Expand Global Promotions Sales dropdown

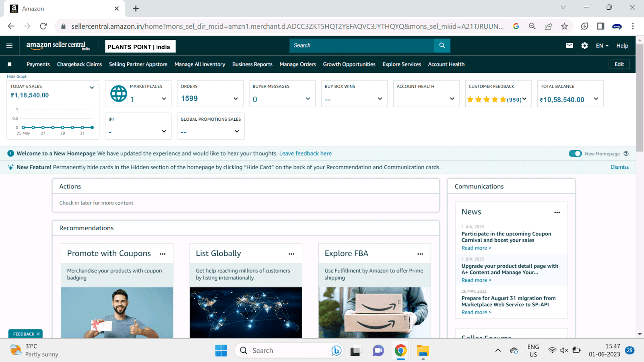pyautogui.click(x=237, y=131)
